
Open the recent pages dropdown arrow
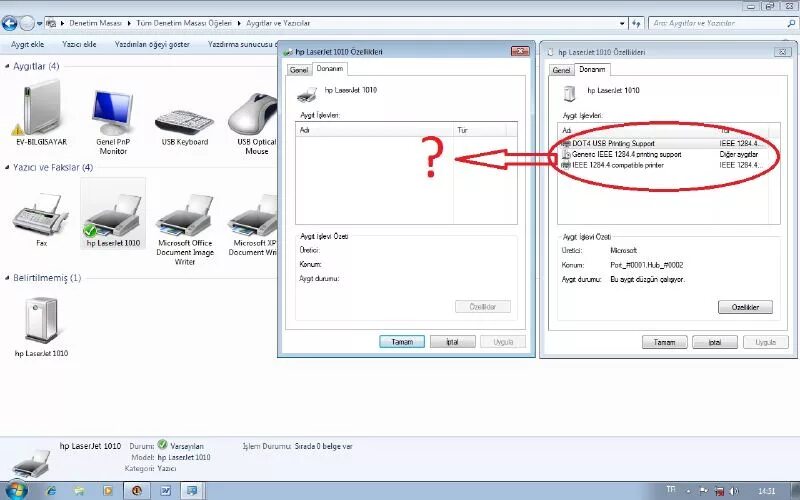pos(39,23)
